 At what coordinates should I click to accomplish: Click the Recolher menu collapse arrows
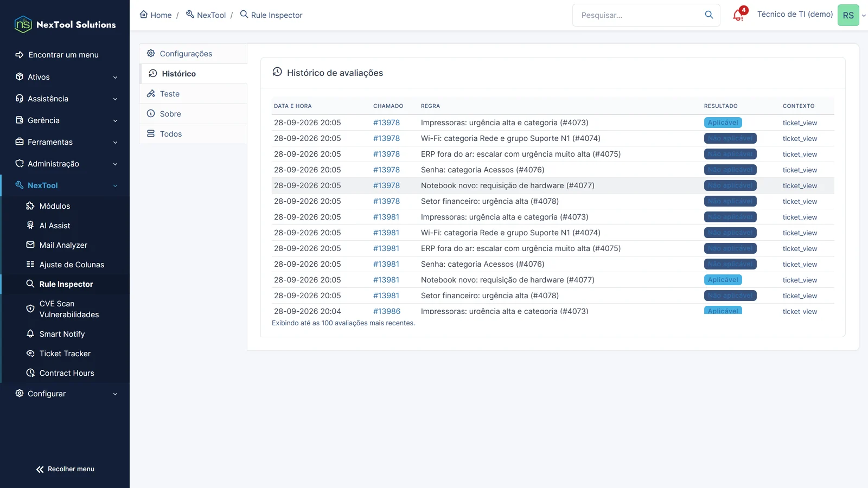[40, 470]
